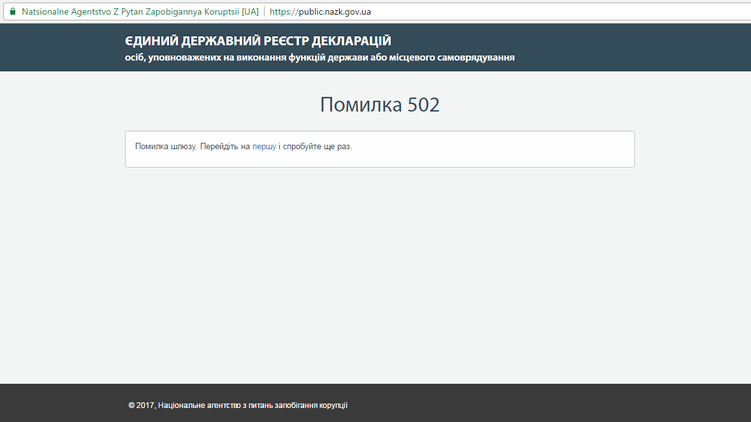This screenshot has height=422, width=751.
Task: Click the green padlock security icon
Action: [x=12, y=12]
